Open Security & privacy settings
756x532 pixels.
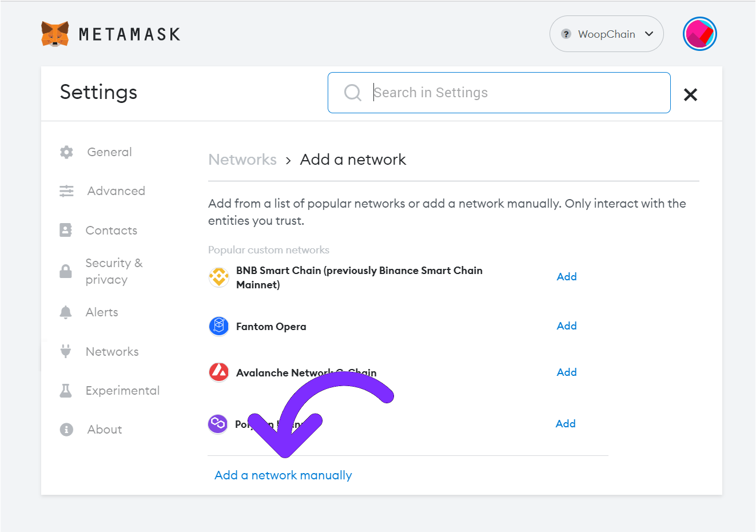[x=114, y=271]
